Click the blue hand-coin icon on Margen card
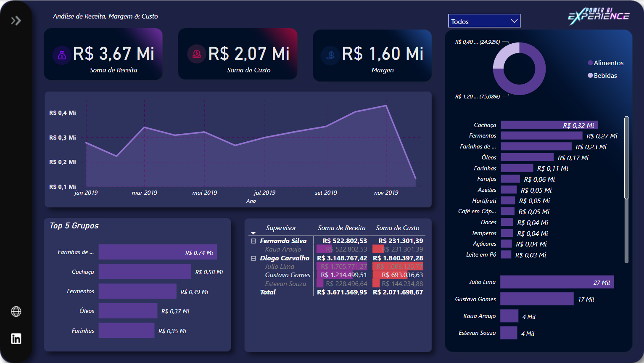This screenshot has height=363, width=644. [330, 55]
